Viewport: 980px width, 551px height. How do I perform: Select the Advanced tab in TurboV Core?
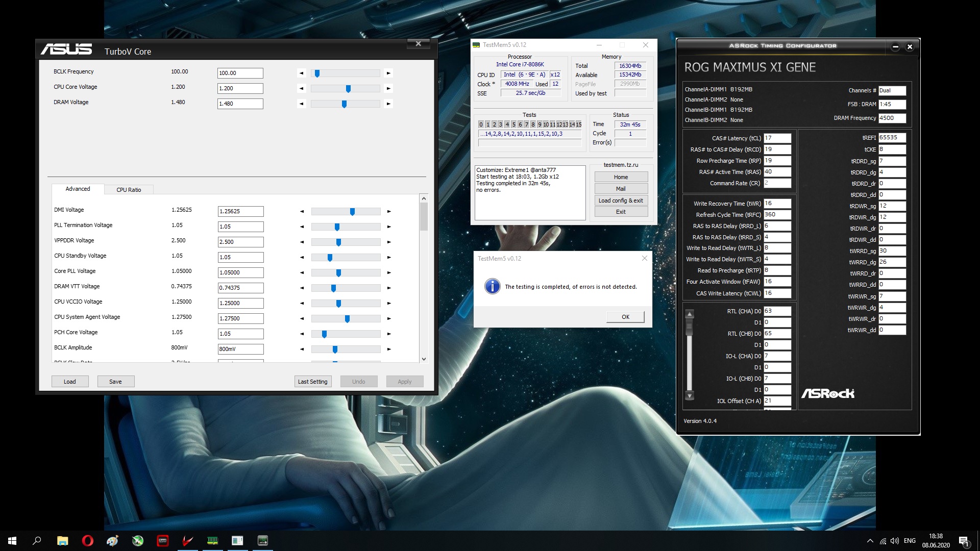pos(78,189)
